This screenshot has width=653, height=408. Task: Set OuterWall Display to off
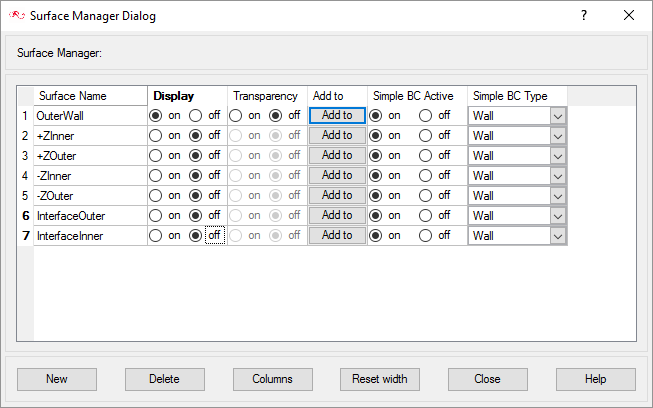(x=196, y=115)
